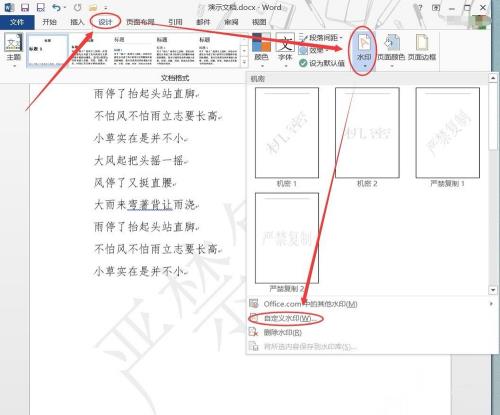Expand Effects (效果) dropdown
This screenshot has width=500, height=415.
point(313,50)
